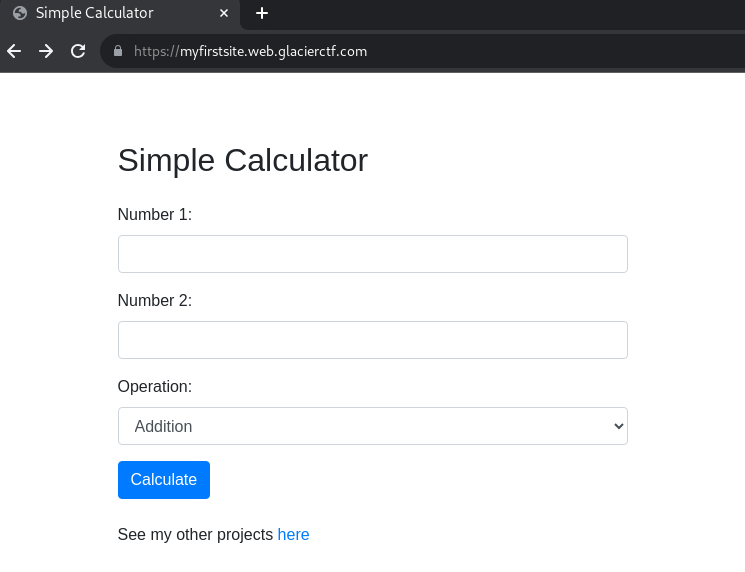
Task: Click the Number 2 label
Action: coord(155,300)
